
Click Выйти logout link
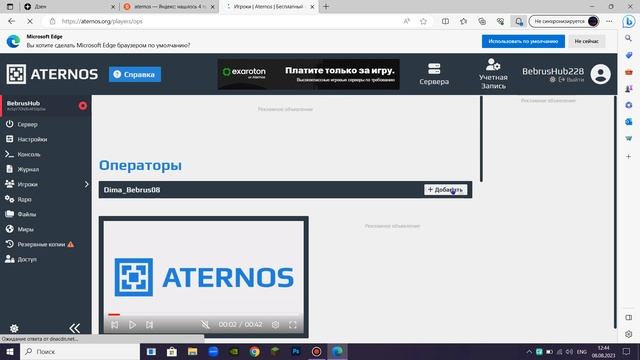click(571, 80)
